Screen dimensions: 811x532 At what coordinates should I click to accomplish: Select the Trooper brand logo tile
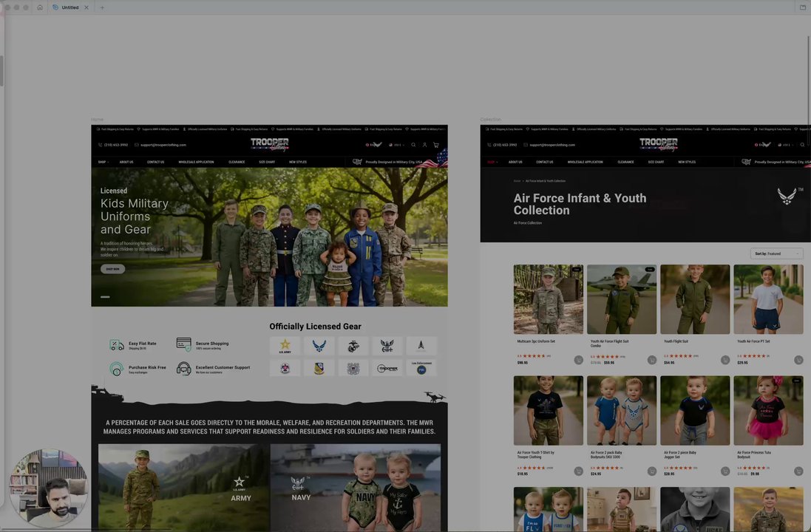pos(387,368)
